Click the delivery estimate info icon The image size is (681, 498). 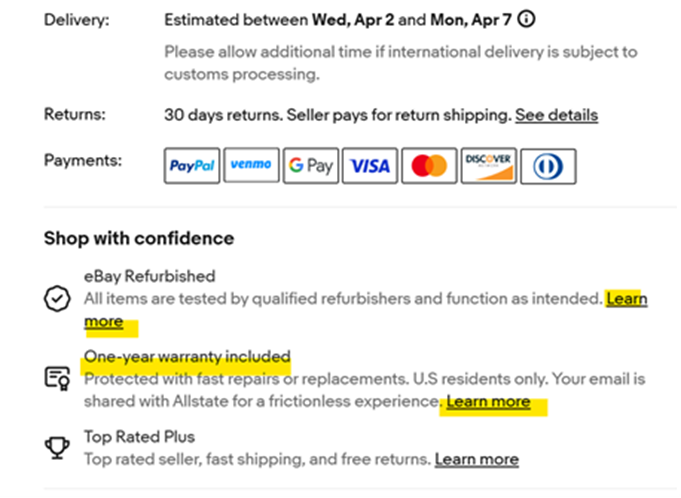(x=527, y=18)
